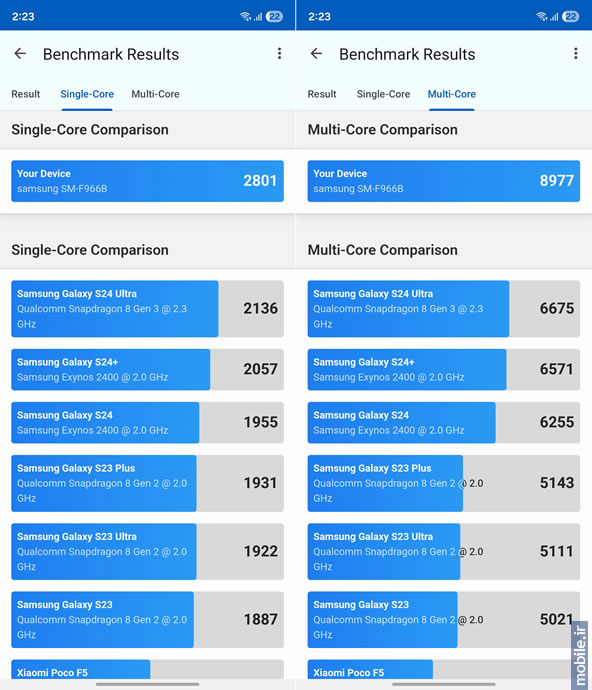Image resolution: width=592 pixels, height=690 pixels.
Task: Open Multi-Core tab on left screen
Action: pyautogui.click(x=155, y=94)
